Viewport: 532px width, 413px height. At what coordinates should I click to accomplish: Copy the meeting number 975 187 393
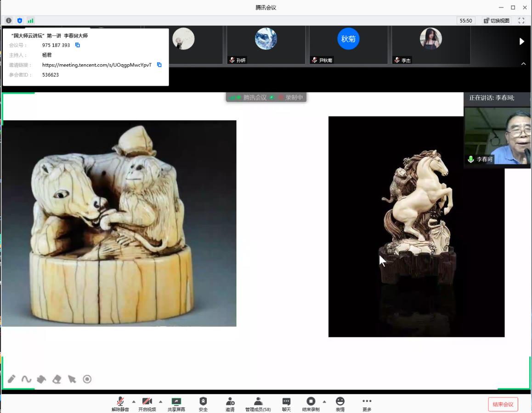78,45
